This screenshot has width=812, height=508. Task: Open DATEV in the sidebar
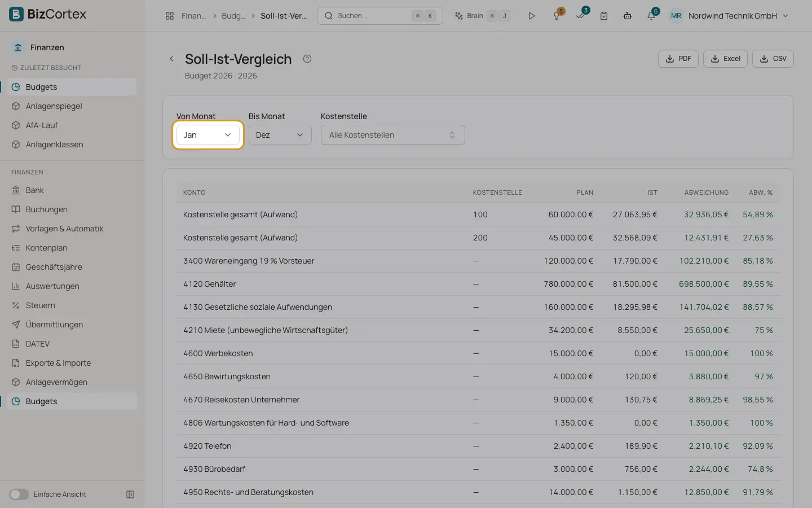[72, 344]
